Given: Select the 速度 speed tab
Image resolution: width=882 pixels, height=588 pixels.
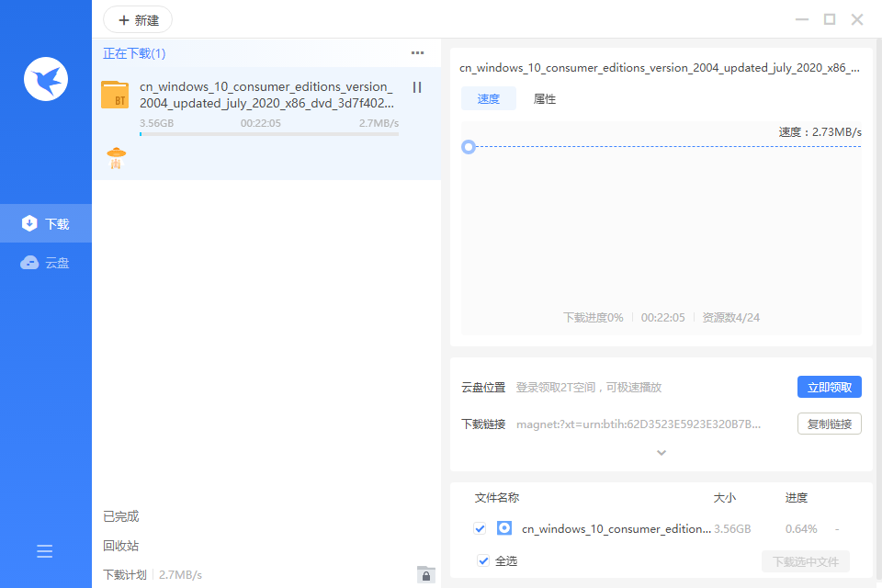Looking at the screenshot, I should (489, 99).
